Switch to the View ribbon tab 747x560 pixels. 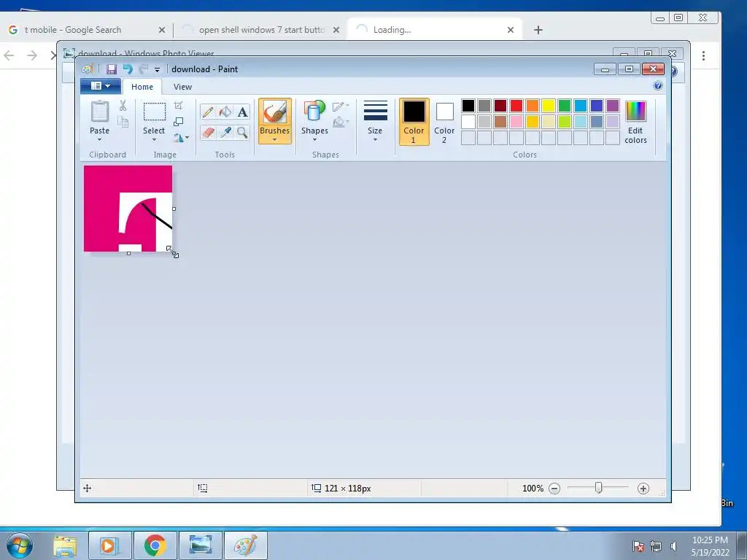pyautogui.click(x=182, y=87)
